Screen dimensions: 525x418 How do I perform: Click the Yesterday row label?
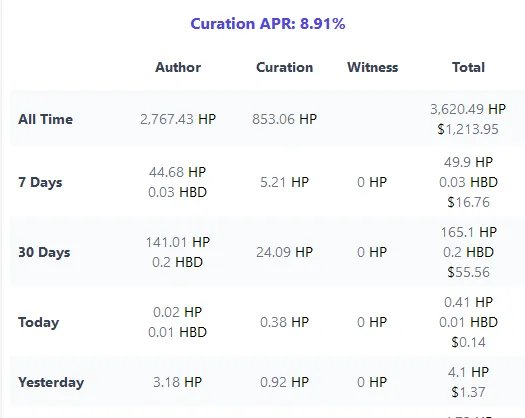[51, 382]
